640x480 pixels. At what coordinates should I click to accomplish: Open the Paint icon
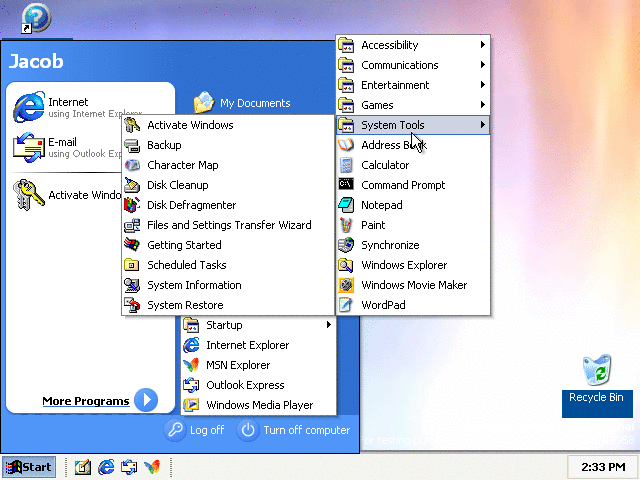(346, 225)
